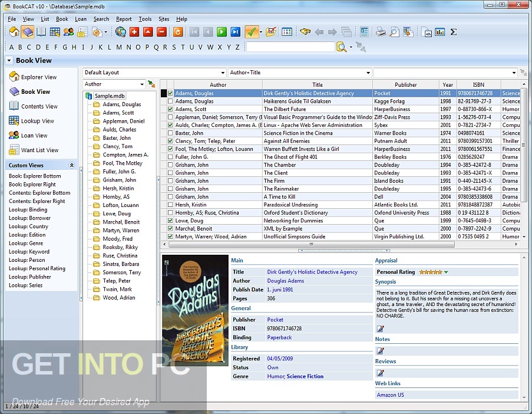
Task: Open the Lookup: Genre custom view
Action: tap(26, 243)
